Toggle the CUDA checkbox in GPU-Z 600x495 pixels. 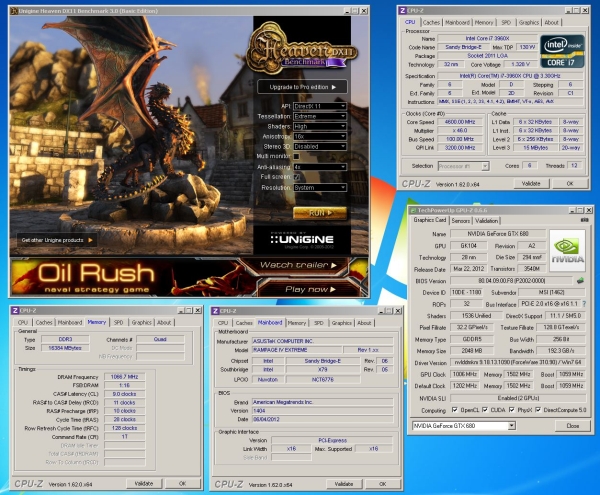[x=485, y=410]
